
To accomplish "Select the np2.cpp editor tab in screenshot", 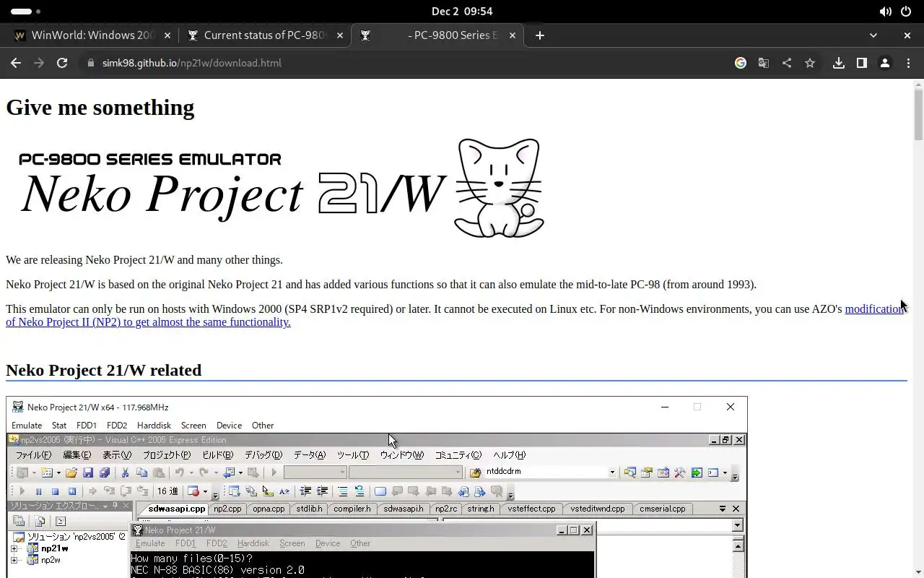I will click(227, 509).
